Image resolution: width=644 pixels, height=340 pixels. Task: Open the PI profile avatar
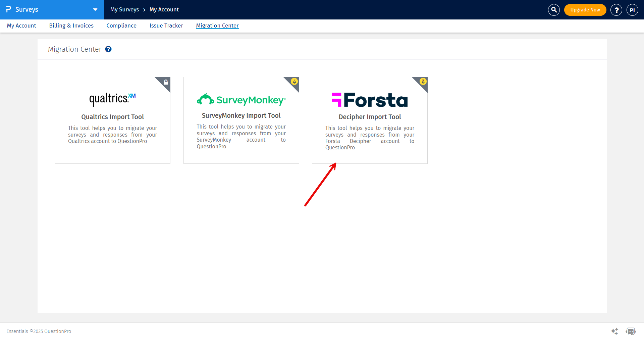632,10
